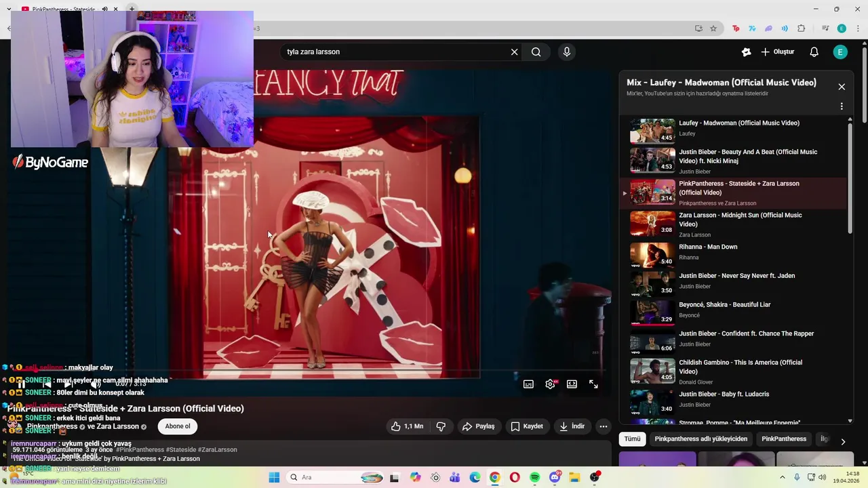
Task: Enter fullscreen on the video player
Action: (x=593, y=384)
